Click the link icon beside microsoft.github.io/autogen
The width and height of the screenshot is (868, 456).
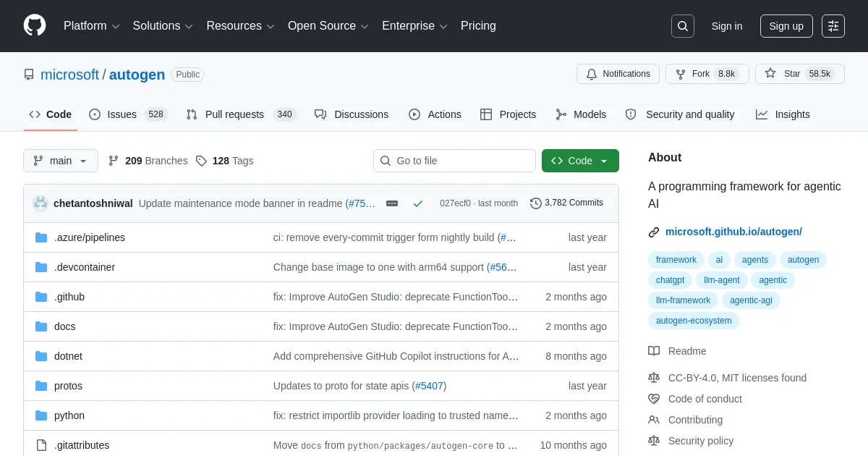tap(654, 232)
